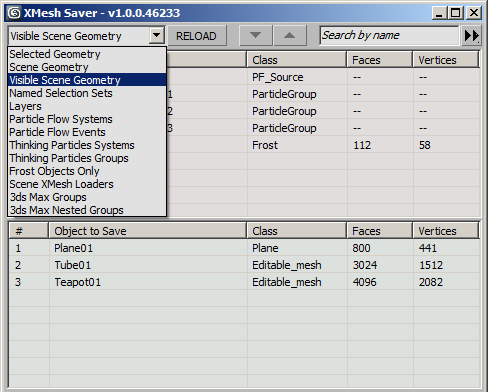
Task: Choose Layers in the dropdown list
Action: [x=87, y=106]
